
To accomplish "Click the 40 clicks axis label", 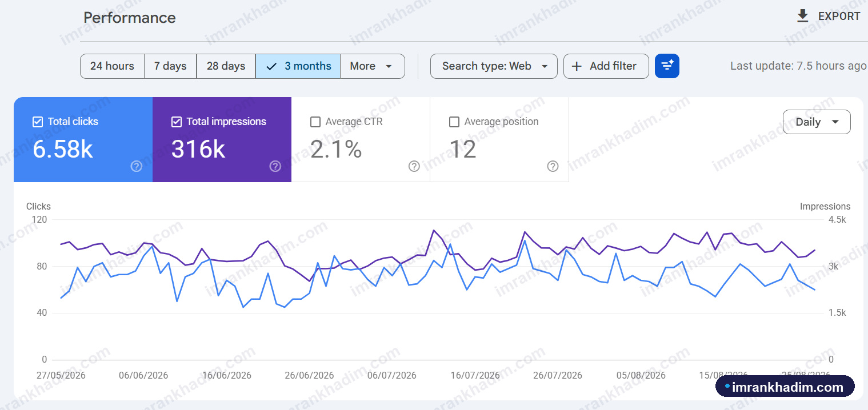I will point(41,313).
